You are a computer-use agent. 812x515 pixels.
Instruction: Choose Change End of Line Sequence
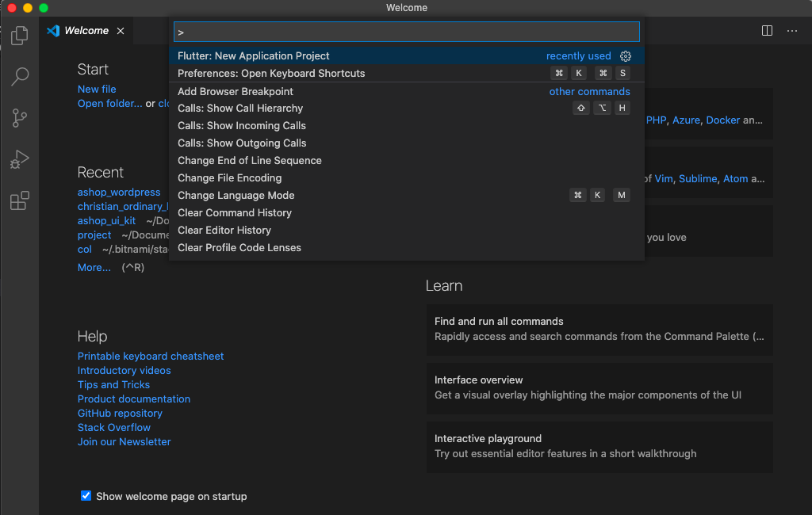click(x=407, y=161)
